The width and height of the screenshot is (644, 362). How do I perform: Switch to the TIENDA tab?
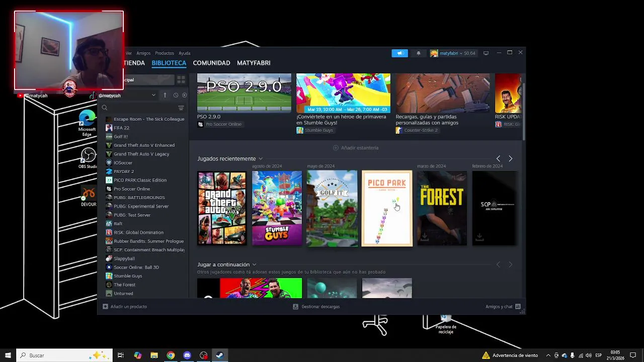click(x=134, y=63)
